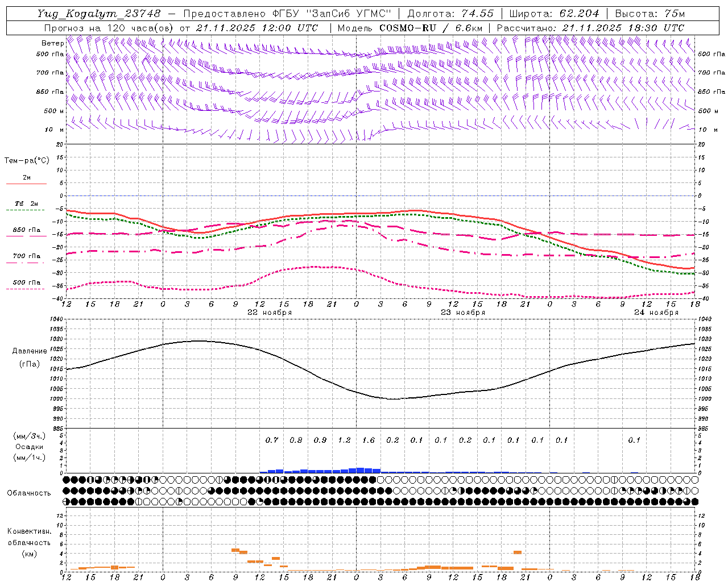Viewport: 728px width, 582px height.
Task: Click the (мм/1ч.) precipitation unit label
Action: (x=30, y=458)
